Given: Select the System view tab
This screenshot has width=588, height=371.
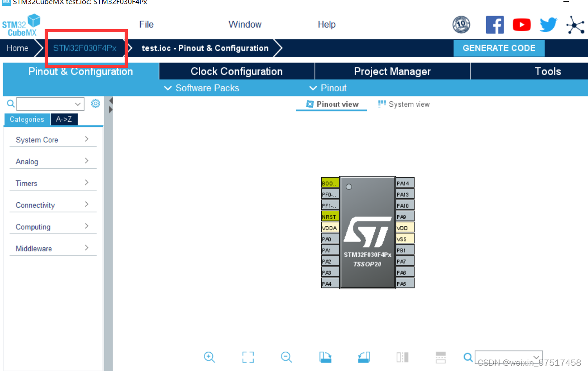Looking at the screenshot, I should click(403, 104).
